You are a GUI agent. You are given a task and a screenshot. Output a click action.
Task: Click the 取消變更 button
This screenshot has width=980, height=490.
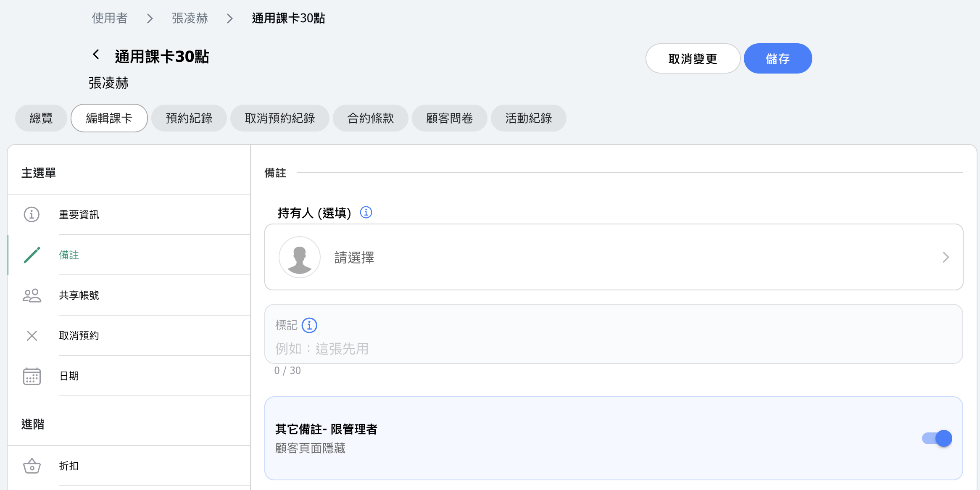click(693, 58)
